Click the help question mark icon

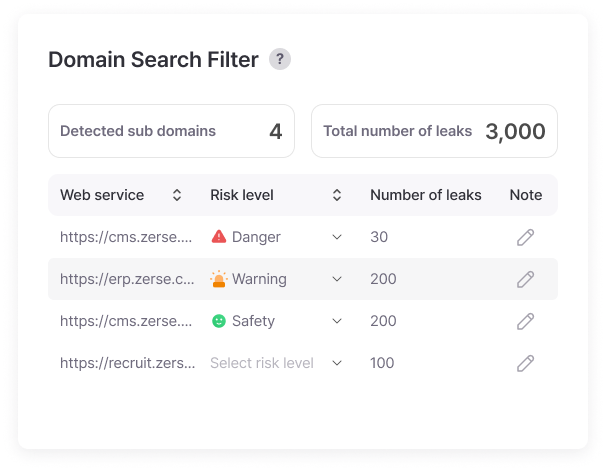click(280, 59)
